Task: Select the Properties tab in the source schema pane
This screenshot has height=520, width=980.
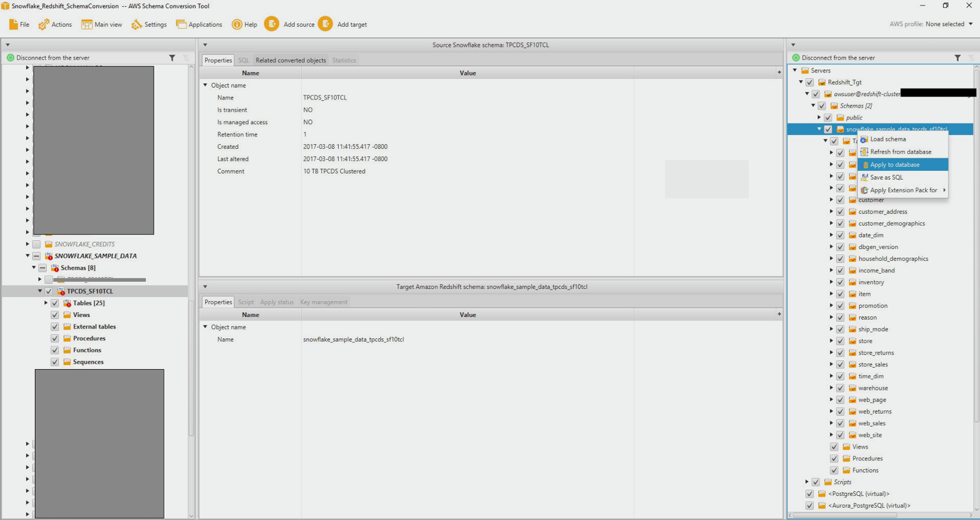Action: (218, 60)
